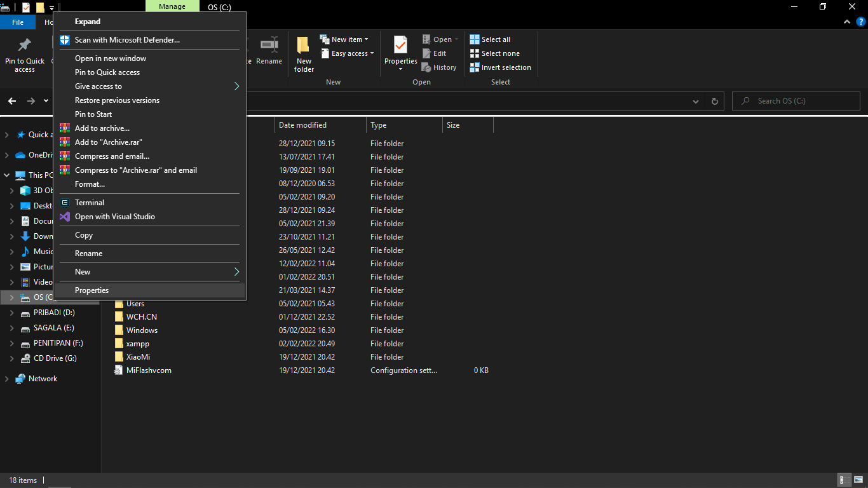Viewport: 868px width, 488px height.
Task: Open the Help question mark icon
Action: click(x=860, y=22)
